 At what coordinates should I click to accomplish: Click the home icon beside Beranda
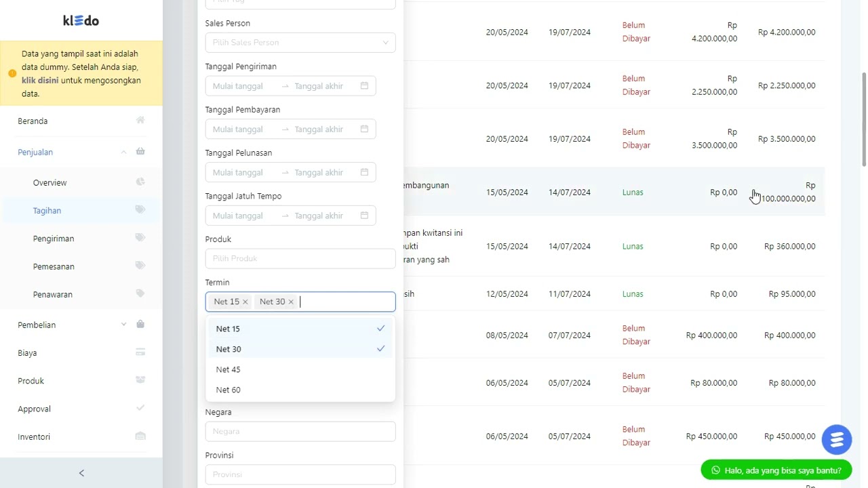[x=140, y=121]
